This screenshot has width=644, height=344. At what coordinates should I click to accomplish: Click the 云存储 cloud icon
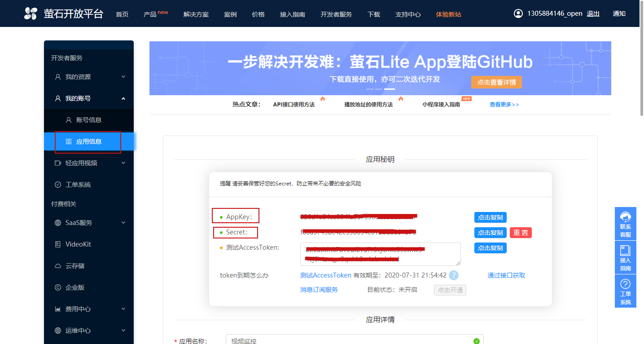pyautogui.click(x=58, y=266)
